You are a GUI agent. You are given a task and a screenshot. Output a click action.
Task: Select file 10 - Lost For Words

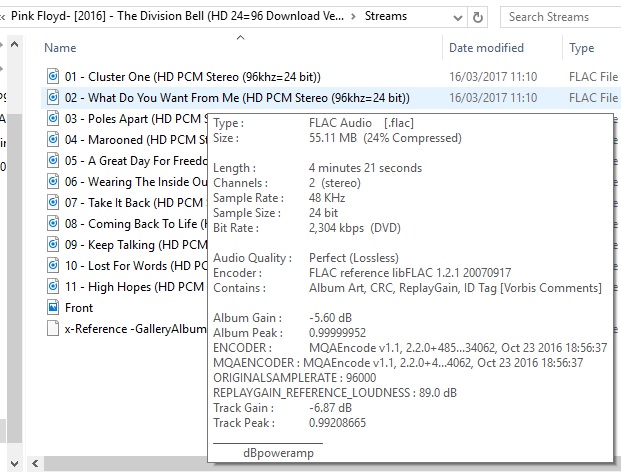click(x=136, y=265)
